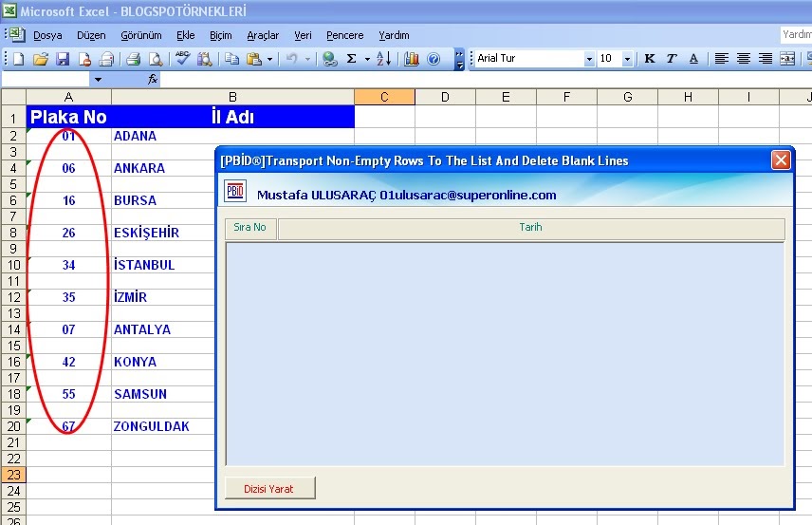812x525 pixels.
Task: Open the Arial Tur font dropdown
Action: (x=589, y=59)
